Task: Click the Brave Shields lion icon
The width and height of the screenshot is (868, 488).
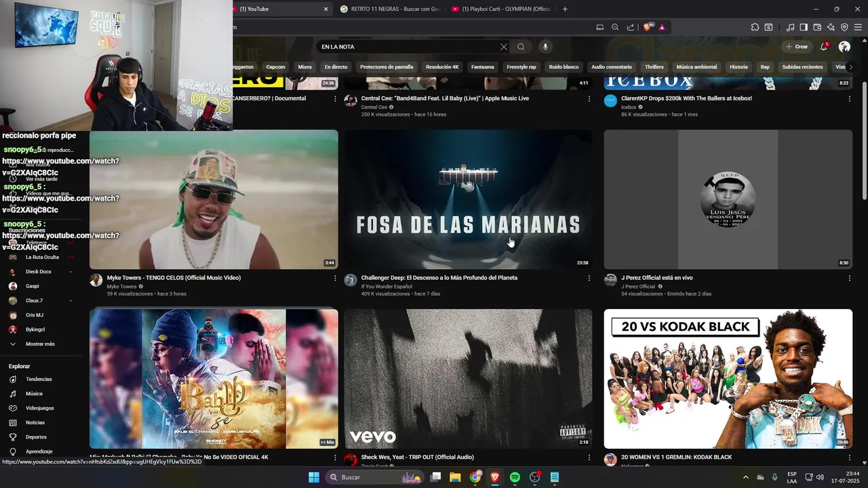Action: click(648, 27)
